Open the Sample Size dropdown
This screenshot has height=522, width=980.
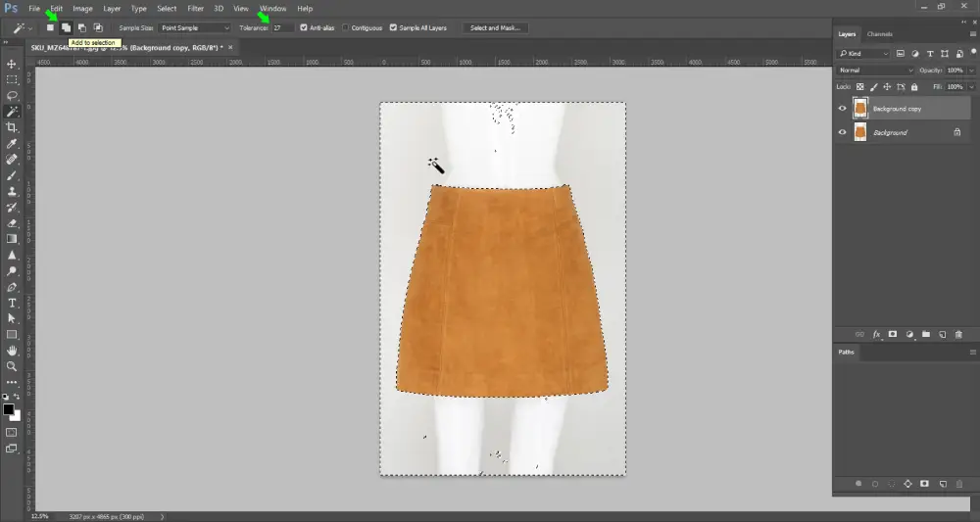pyautogui.click(x=194, y=27)
